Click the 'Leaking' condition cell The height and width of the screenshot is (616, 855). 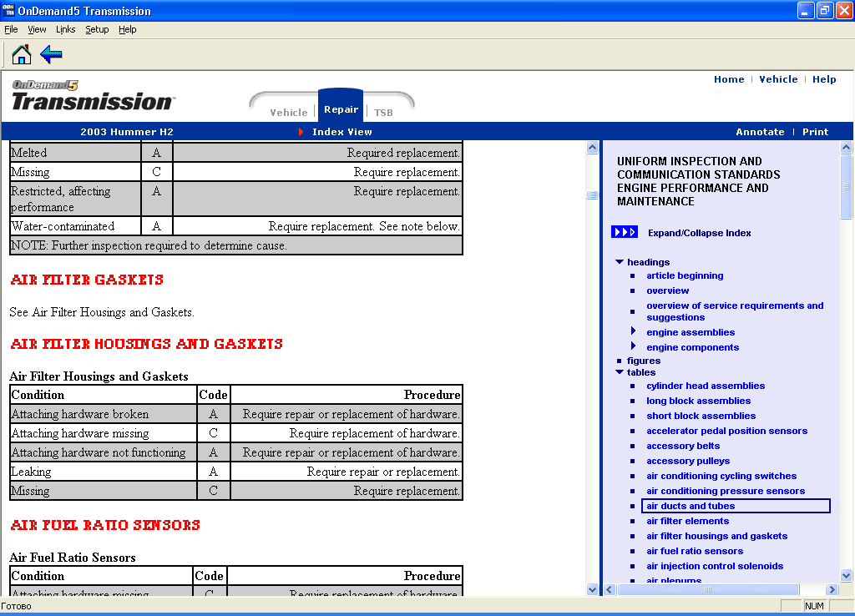(104, 472)
